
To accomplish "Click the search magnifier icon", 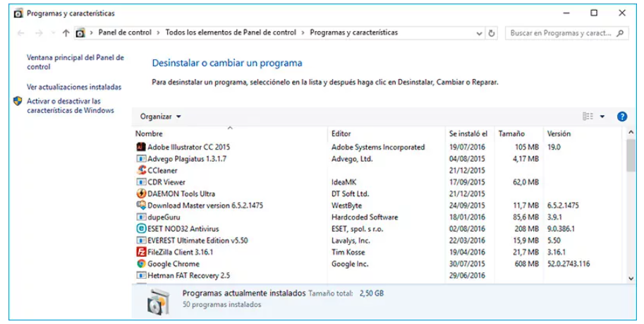I will (620, 33).
